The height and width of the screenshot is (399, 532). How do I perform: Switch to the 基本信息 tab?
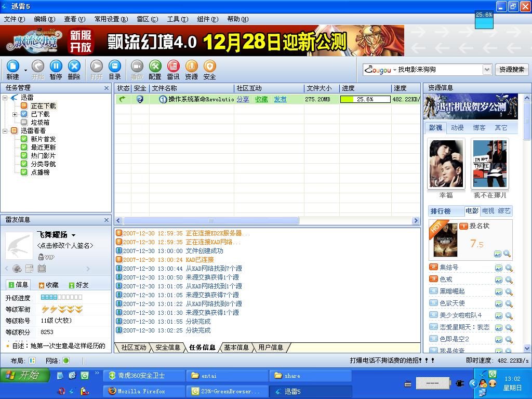(x=236, y=348)
